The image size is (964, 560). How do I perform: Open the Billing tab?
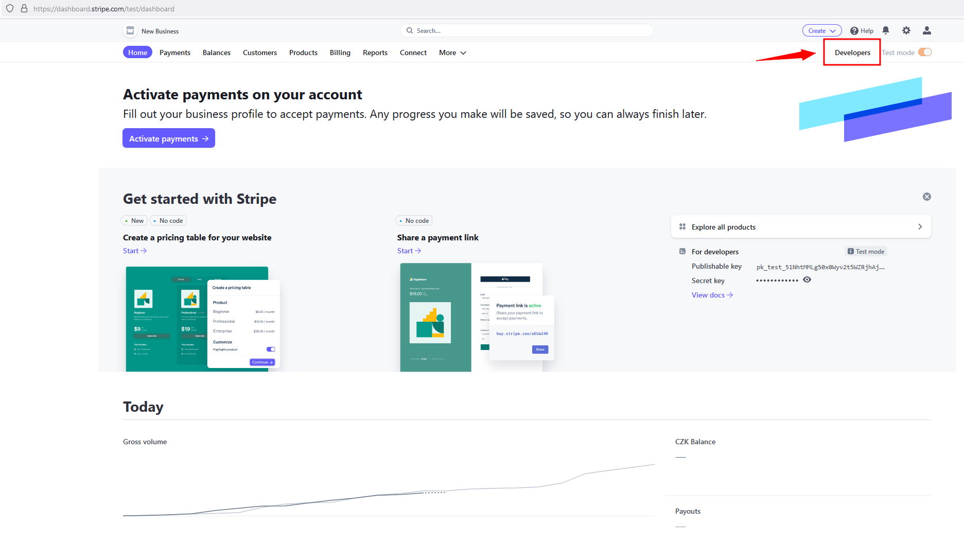point(340,52)
